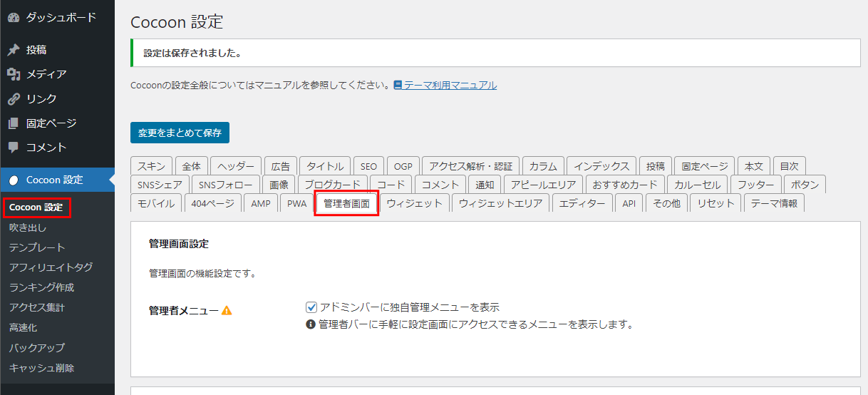Click the Comments speech bubble icon
The height and width of the screenshot is (395, 868).
pos(13,148)
